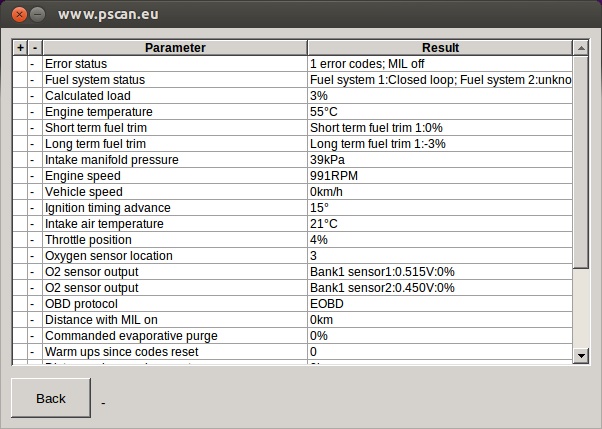Close the pscan.eu window

click(x=19, y=15)
